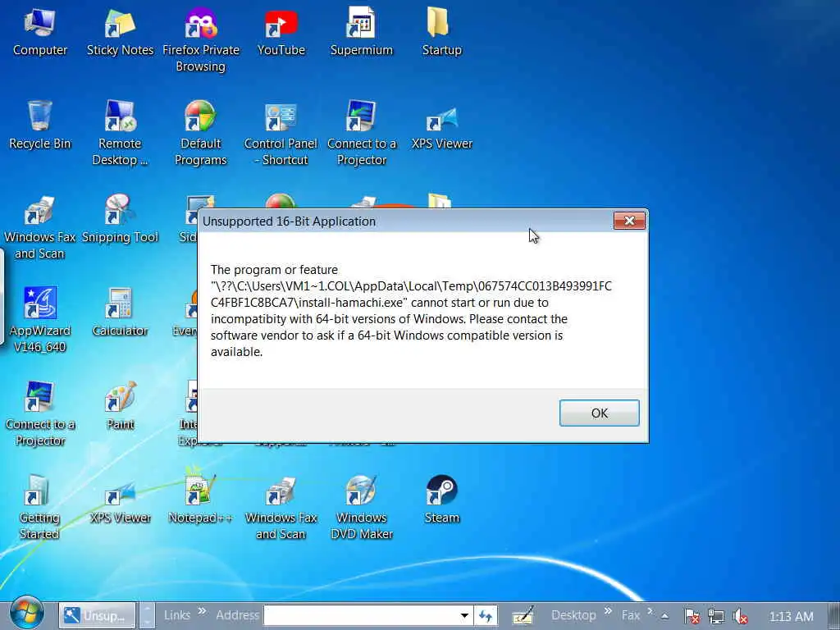Show hidden notification area icons

[664, 616]
